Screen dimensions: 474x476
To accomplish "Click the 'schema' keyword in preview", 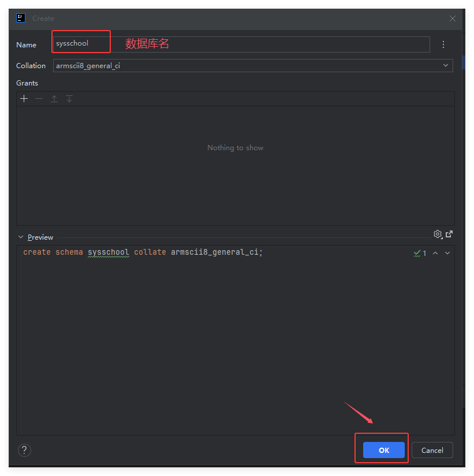I will click(69, 252).
